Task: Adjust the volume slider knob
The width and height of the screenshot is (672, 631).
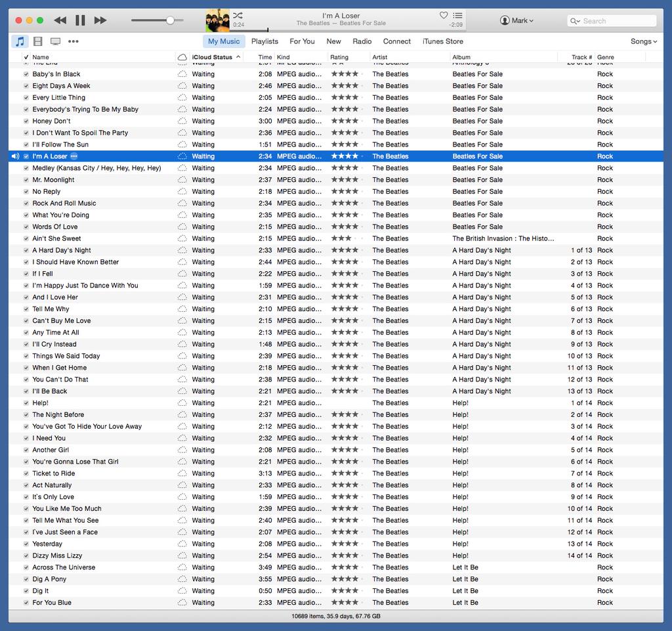Action: point(170,20)
